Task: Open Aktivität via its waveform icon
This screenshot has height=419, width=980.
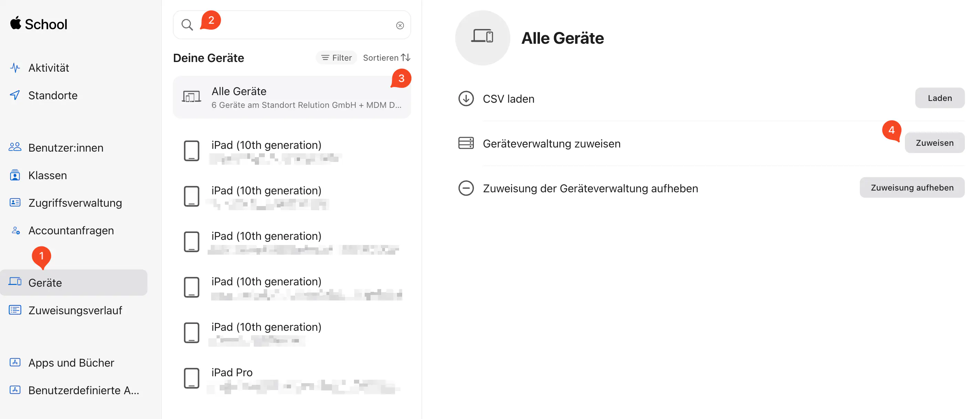Action: pyautogui.click(x=15, y=67)
